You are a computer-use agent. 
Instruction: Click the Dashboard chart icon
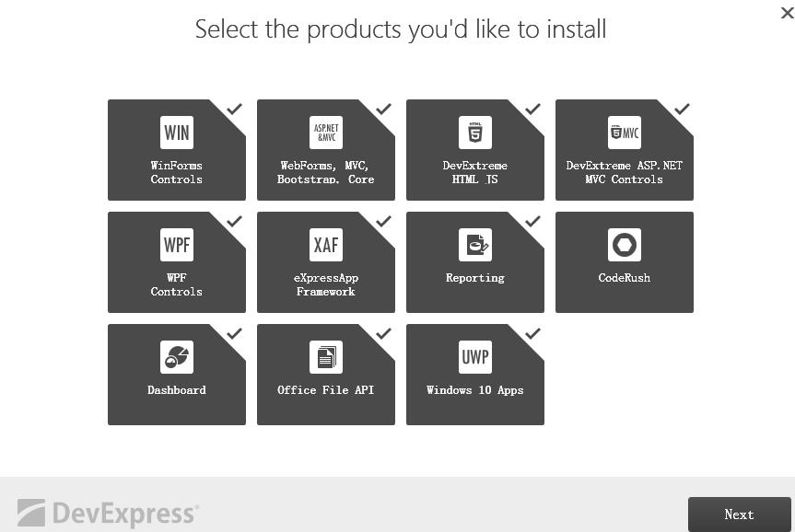coord(177,357)
